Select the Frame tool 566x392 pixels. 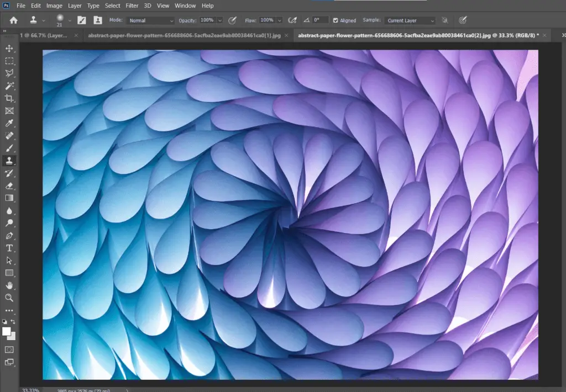tap(9, 111)
